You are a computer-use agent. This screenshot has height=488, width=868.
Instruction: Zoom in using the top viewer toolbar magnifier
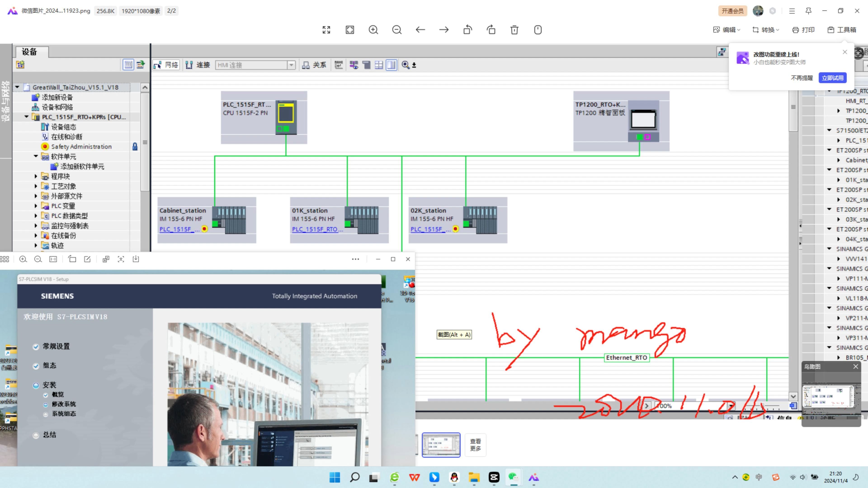pos(373,30)
